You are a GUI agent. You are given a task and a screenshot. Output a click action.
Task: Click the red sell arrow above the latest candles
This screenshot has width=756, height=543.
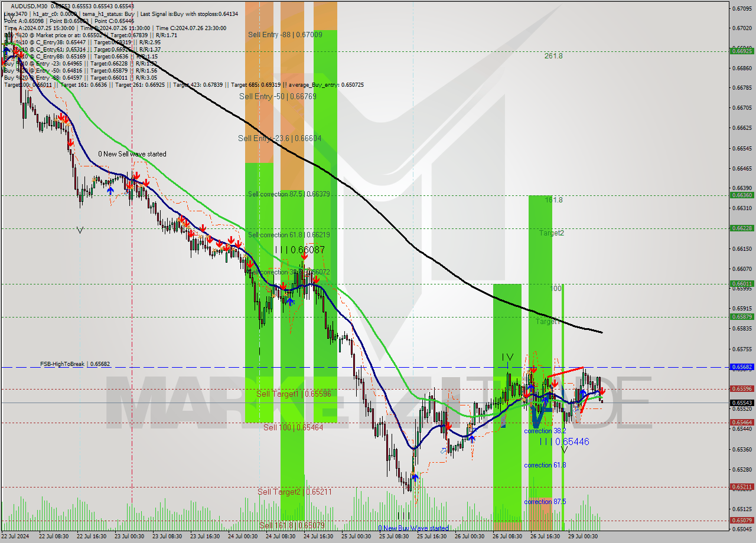[x=602, y=392]
